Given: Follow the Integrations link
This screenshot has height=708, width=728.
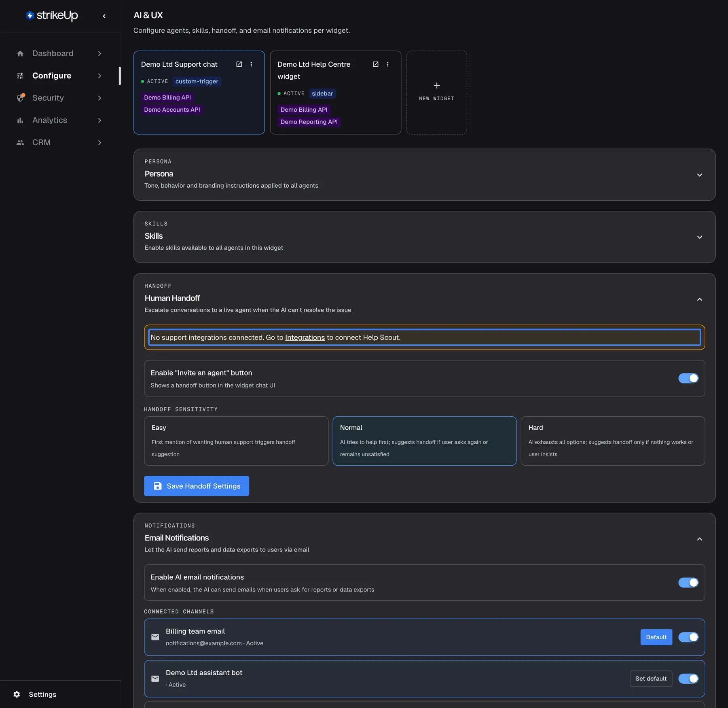Looking at the screenshot, I should click(x=305, y=337).
